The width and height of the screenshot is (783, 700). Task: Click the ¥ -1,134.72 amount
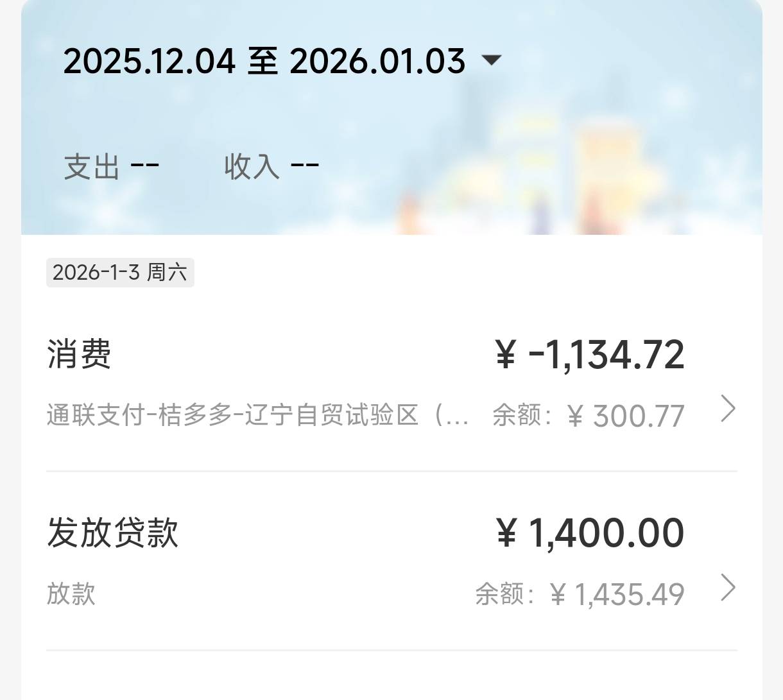(x=606, y=355)
